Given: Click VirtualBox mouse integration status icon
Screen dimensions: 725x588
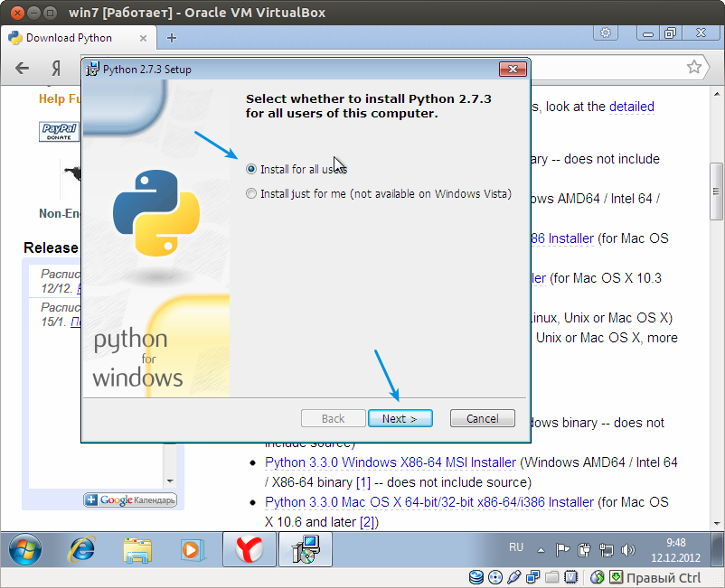Looking at the screenshot, I should 598,577.
